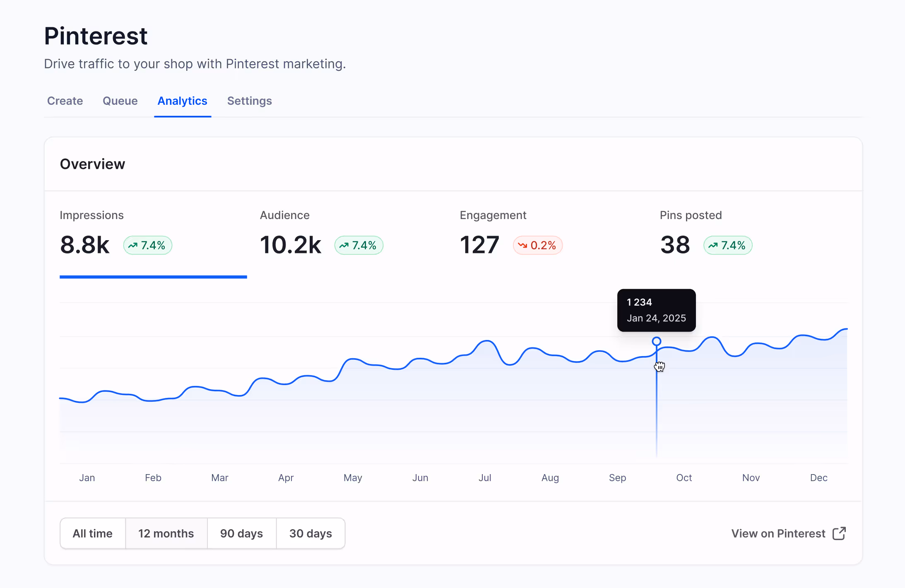Click the hand cursor point on the trend line

659,366
